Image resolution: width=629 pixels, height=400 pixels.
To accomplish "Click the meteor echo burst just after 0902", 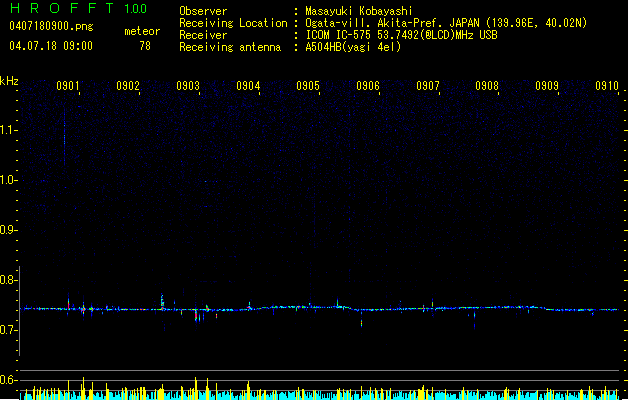I will [162, 301].
